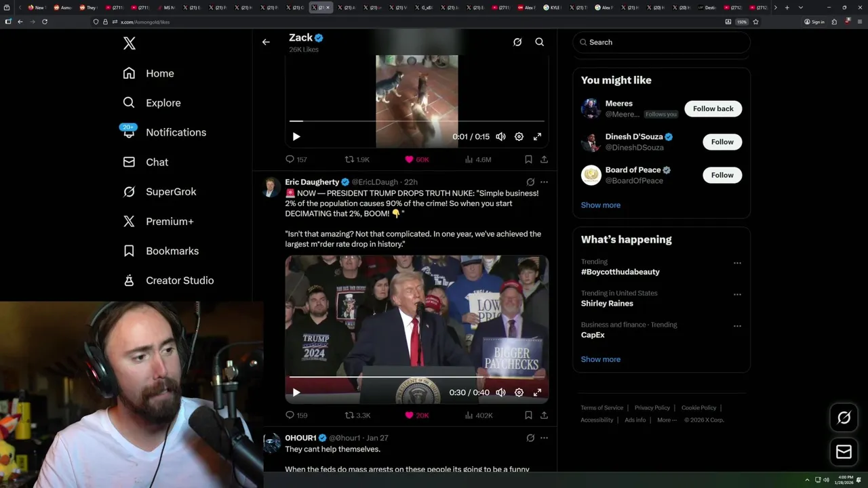This screenshot has height=488, width=868.
Task: Play the dog video
Action: [x=296, y=136]
